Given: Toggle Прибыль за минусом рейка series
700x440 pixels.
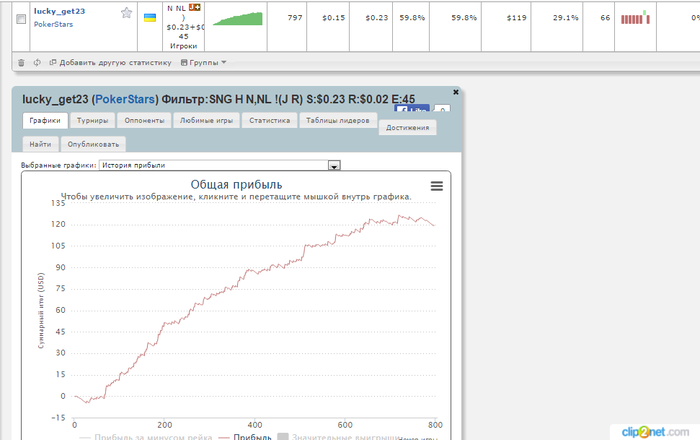Looking at the screenshot, I should click(146, 437).
